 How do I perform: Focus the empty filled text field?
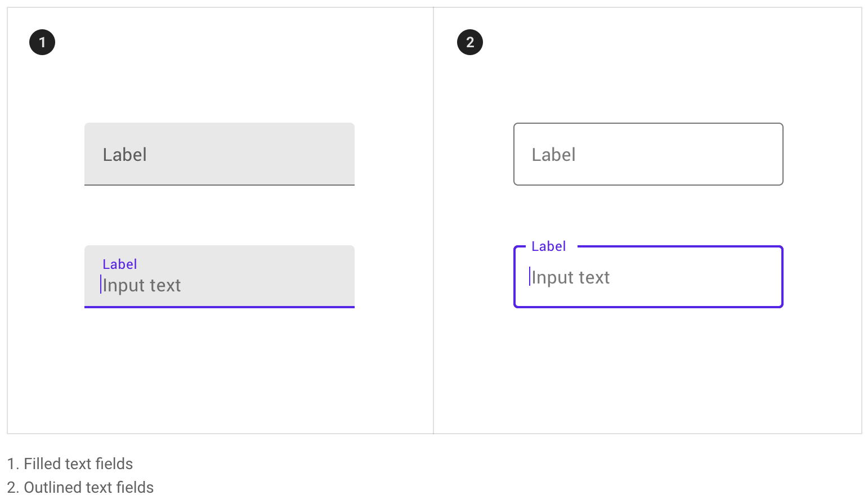[220, 154]
